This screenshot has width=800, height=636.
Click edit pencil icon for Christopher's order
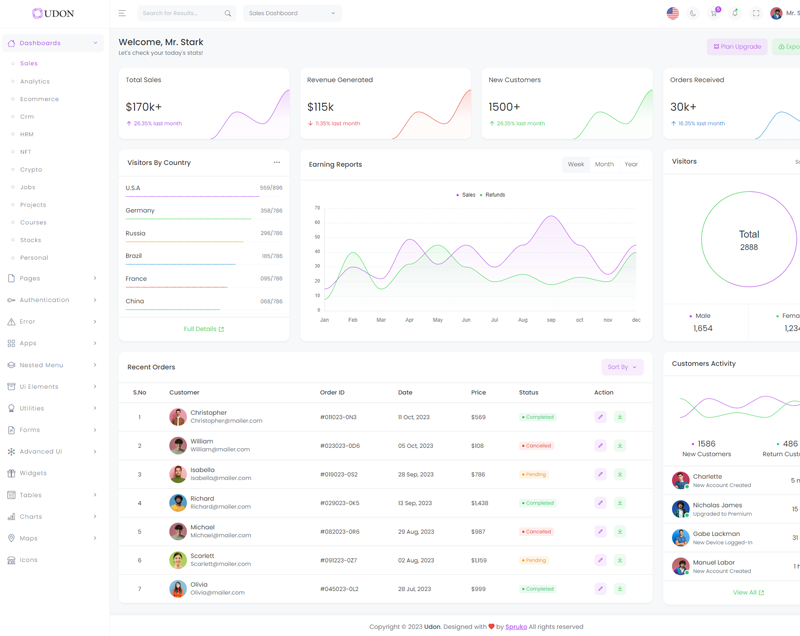click(x=600, y=417)
